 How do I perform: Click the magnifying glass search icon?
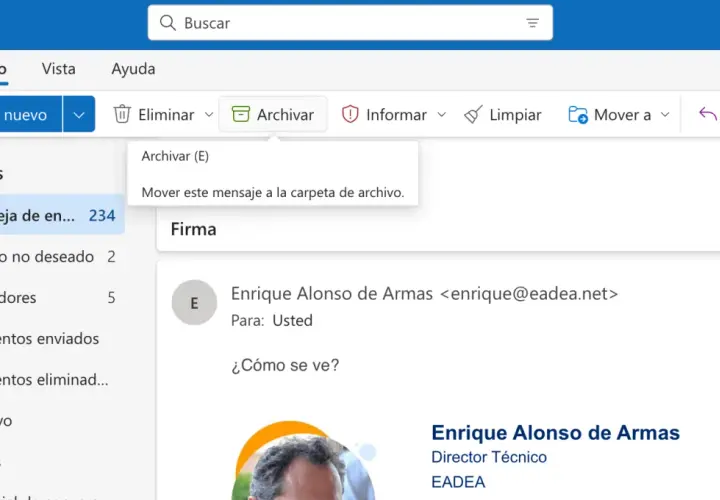tap(168, 22)
